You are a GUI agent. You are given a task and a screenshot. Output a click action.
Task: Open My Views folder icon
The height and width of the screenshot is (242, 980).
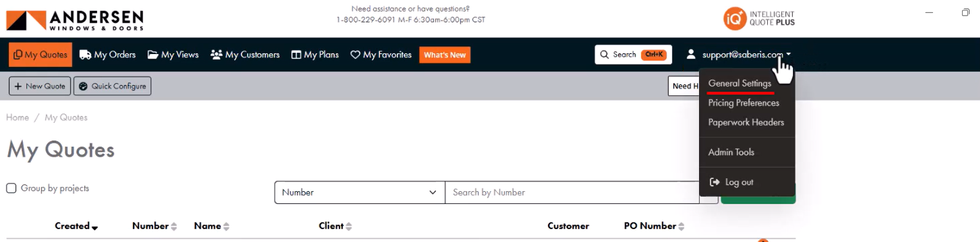click(153, 55)
